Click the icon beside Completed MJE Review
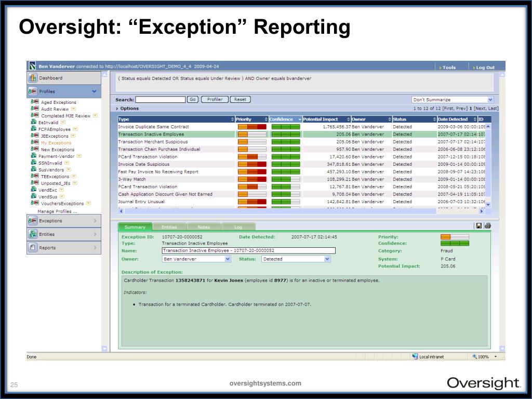532x399 pixels. click(x=35, y=115)
